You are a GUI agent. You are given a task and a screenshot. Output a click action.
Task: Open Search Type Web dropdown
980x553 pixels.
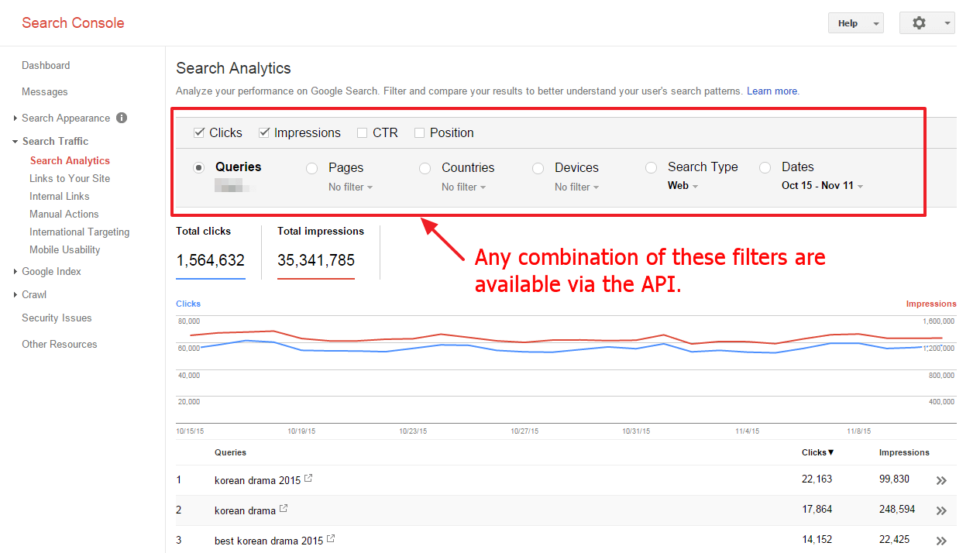click(x=683, y=186)
